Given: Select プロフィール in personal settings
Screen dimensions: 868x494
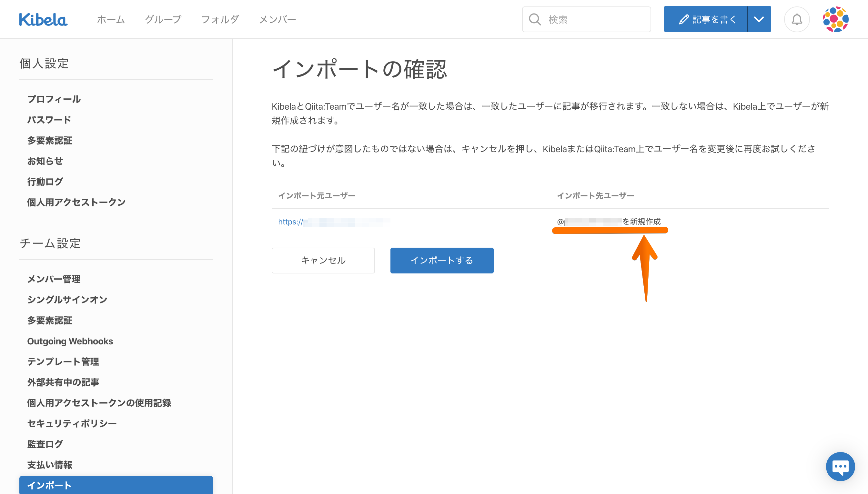Looking at the screenshot, I should (x=54, y=99).
